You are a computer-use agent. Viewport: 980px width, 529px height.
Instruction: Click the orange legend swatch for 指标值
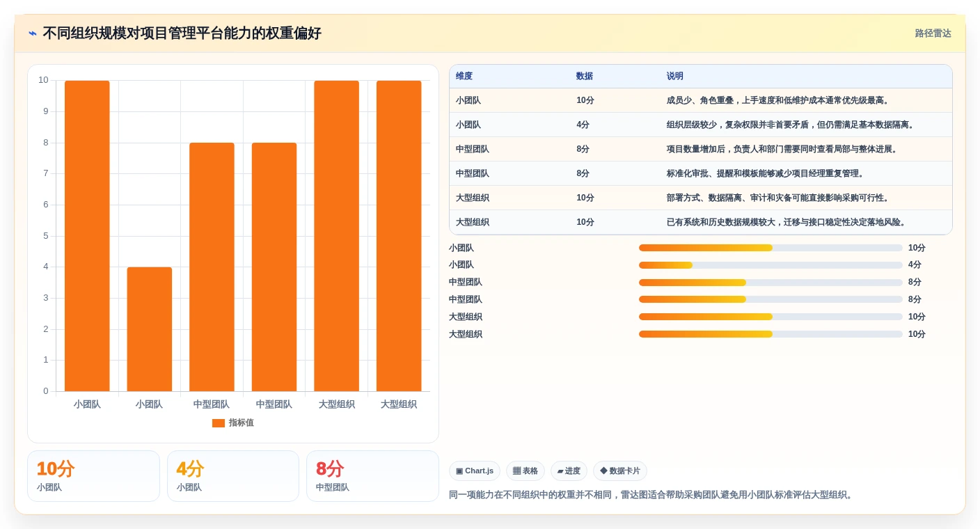click(x=219, y=423)
